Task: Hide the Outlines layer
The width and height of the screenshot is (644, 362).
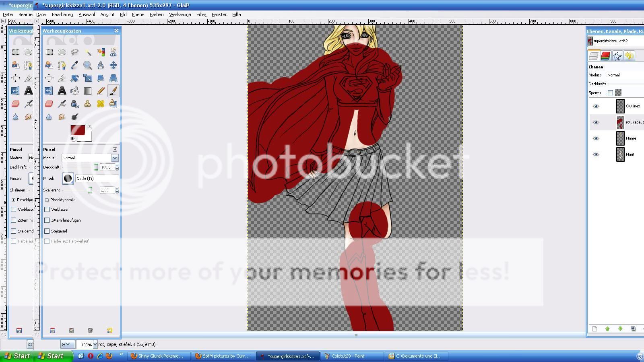Action: tap(596, 106)
